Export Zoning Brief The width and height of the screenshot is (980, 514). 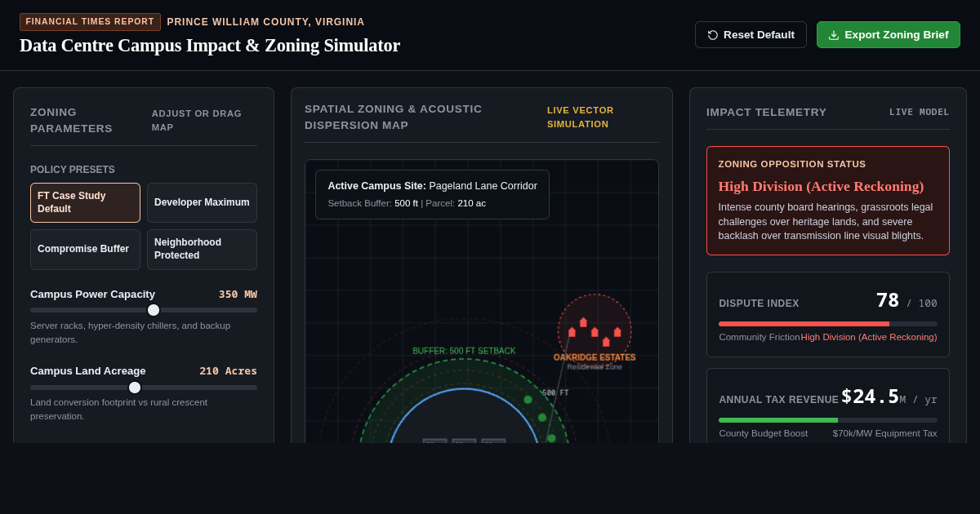point(889,35)
